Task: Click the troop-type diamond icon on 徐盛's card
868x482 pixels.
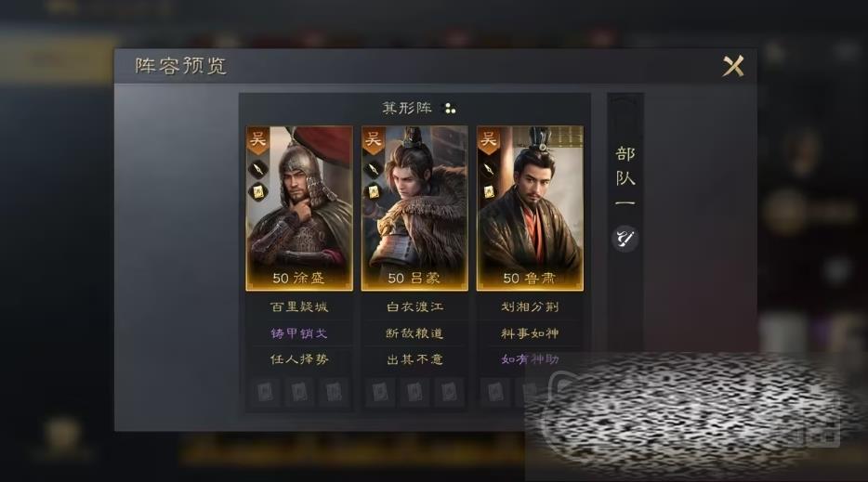Action: point(258,169)
